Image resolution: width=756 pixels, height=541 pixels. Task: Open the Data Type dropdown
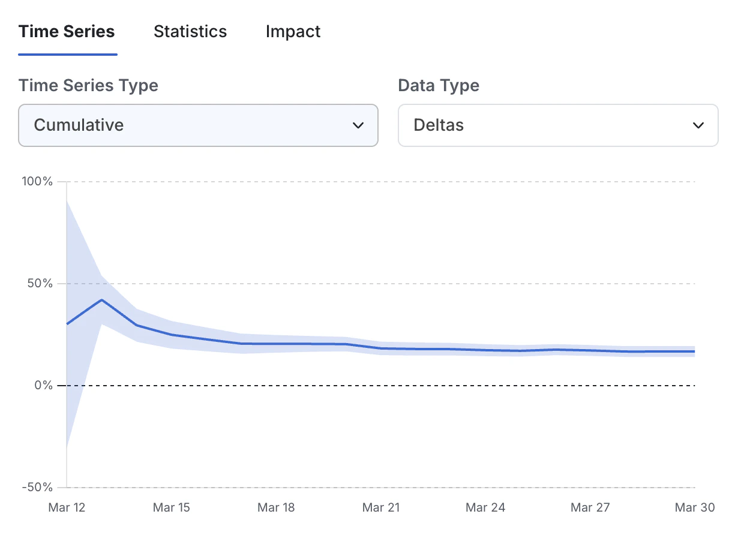(x=558, y=125)
